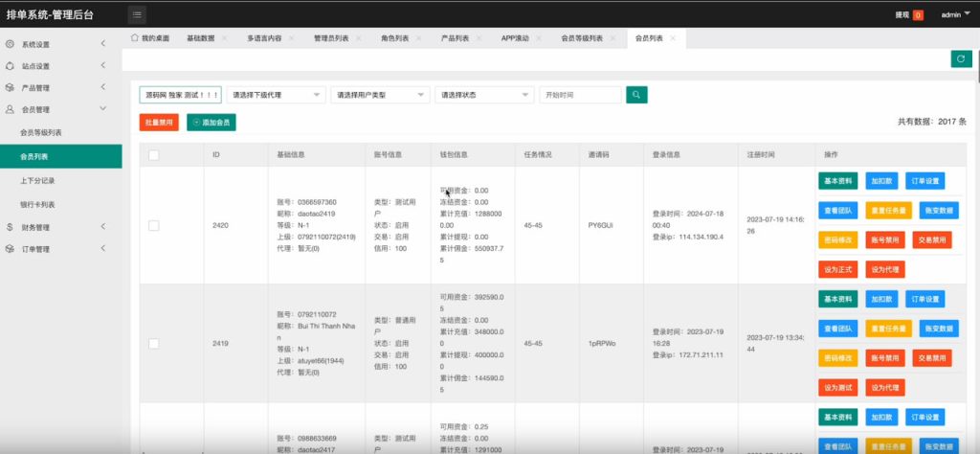Viewport: 980px width, 454px height.
Task: Click 查看团队 for member 2420
Action: pyautogui.click(x=838, y=210)
